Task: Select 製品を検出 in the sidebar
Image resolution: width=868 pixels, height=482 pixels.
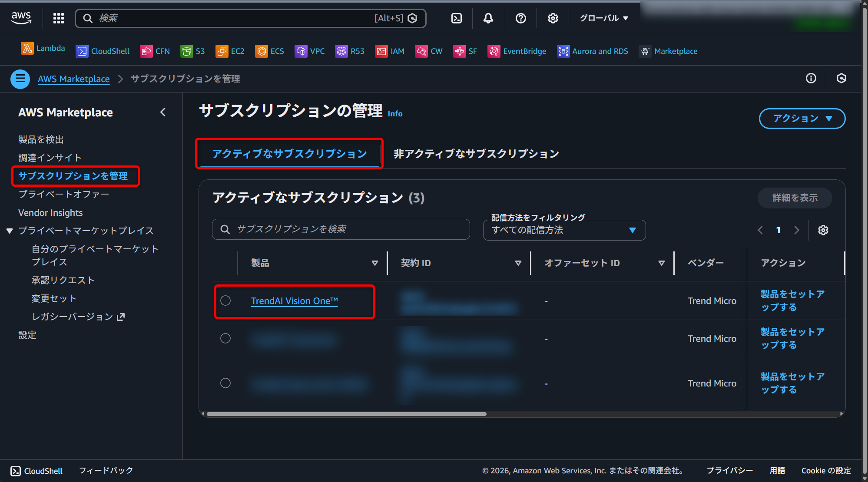Action: coord(41,139)
